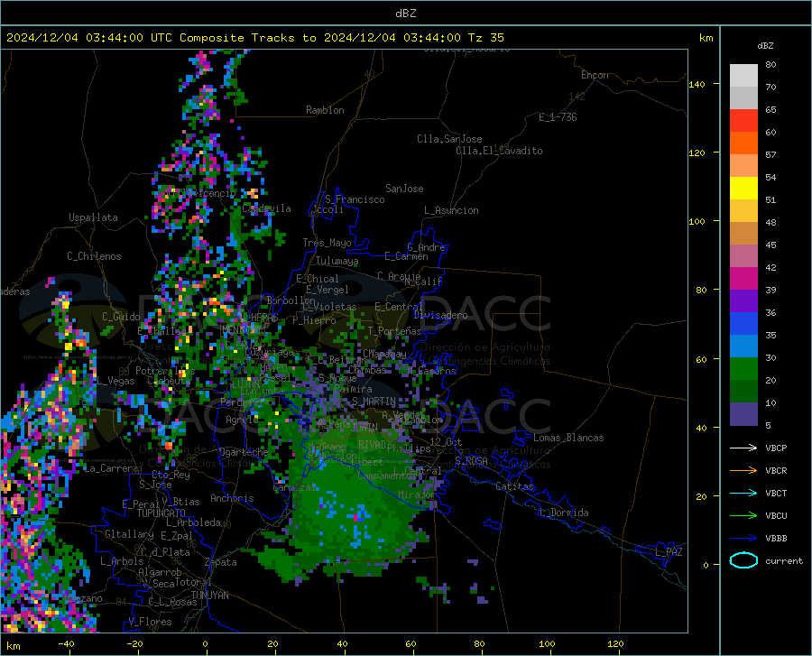This screenshot has width=812, height=656.
Task: Click the white 80 dBZ color swatch
Action: 743,75
